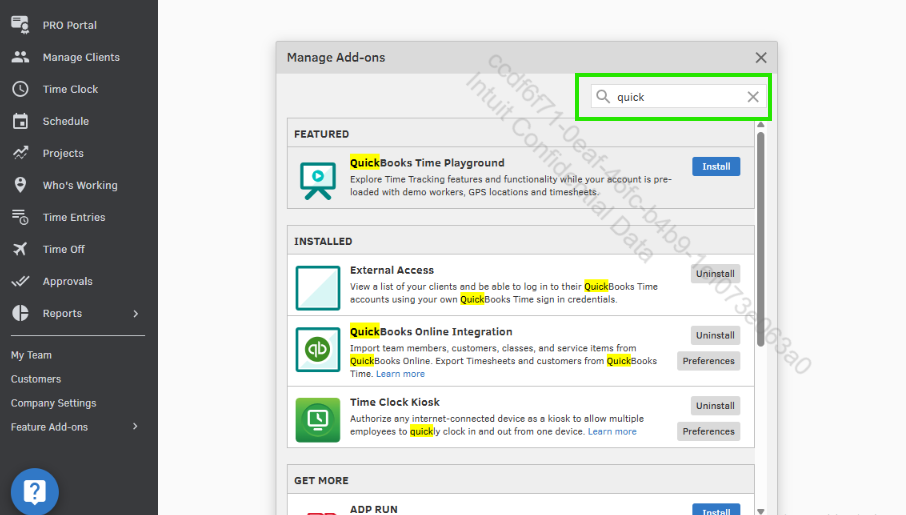Open QuickBooks Online Integration Preferences
This screenshot has width=906, height=515.
click(x=708, y=361)
